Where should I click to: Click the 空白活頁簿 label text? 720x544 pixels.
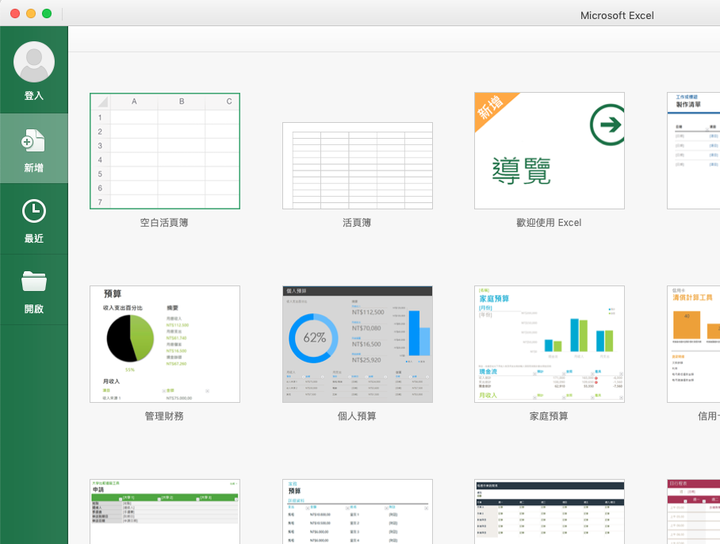164,223
